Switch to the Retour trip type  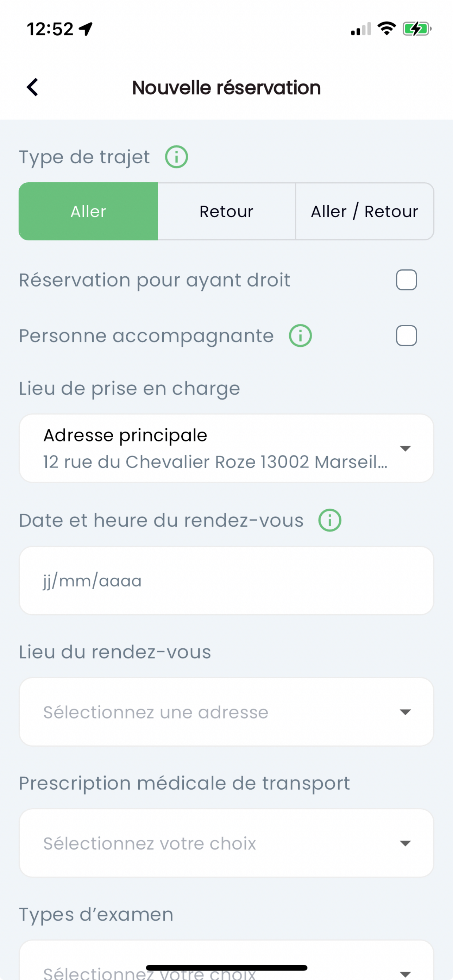click(x=226, y=211)
